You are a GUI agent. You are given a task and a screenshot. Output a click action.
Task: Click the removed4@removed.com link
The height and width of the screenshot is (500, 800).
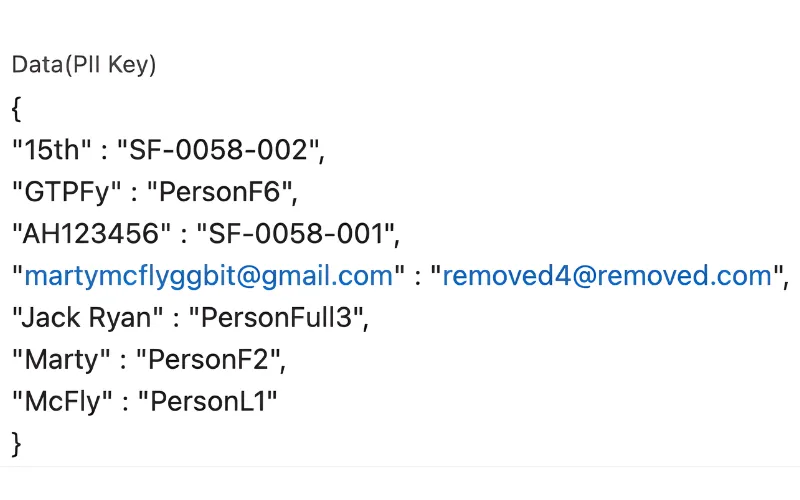click(x=607, y=276)
